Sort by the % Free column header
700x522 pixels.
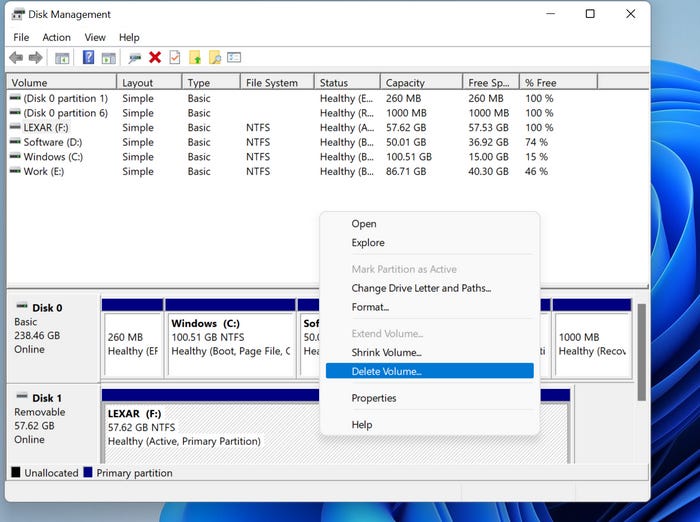[558, 83]
